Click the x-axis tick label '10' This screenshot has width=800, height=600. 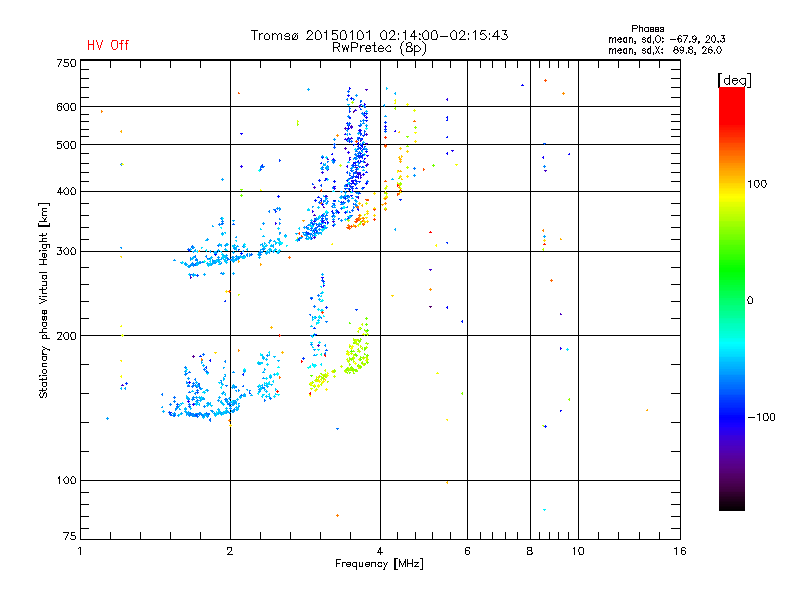coord(578,551)
